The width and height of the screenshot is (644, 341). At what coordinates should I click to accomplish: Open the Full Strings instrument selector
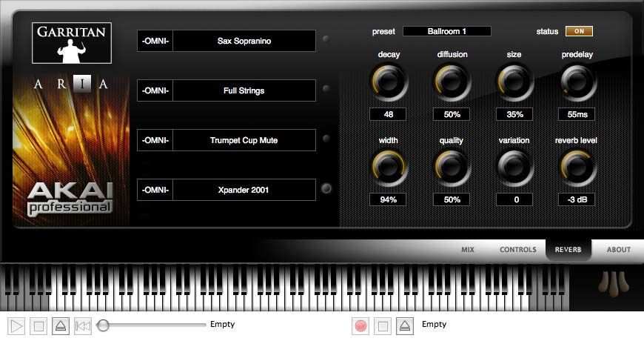(244, 90)
